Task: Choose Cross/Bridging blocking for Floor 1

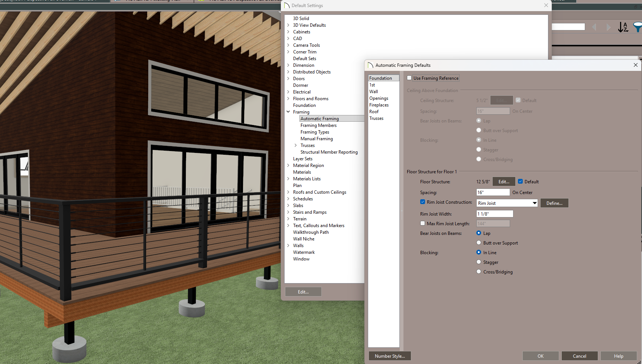Action: click(479, 272)
